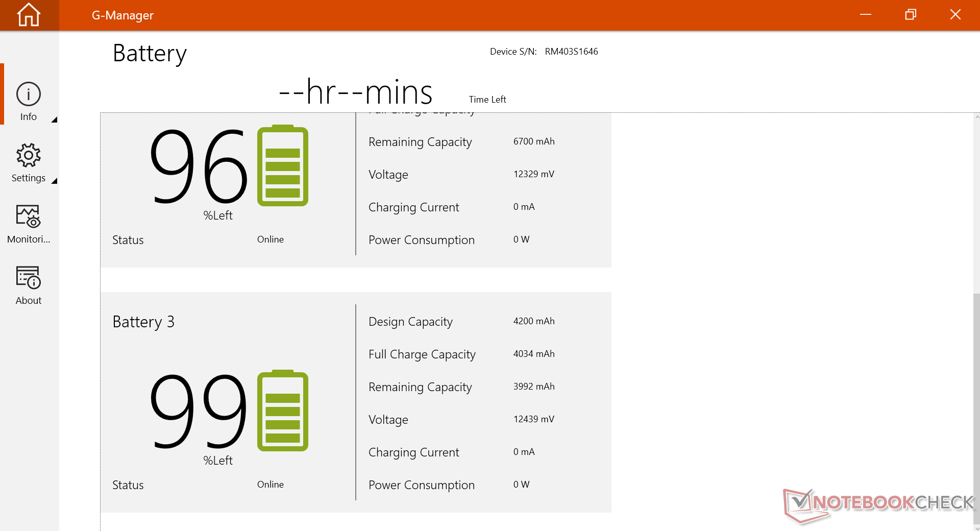Click the --hr--mins time left readout
Image resolution: width=980 pixels, height=531 pixels.
356,92
